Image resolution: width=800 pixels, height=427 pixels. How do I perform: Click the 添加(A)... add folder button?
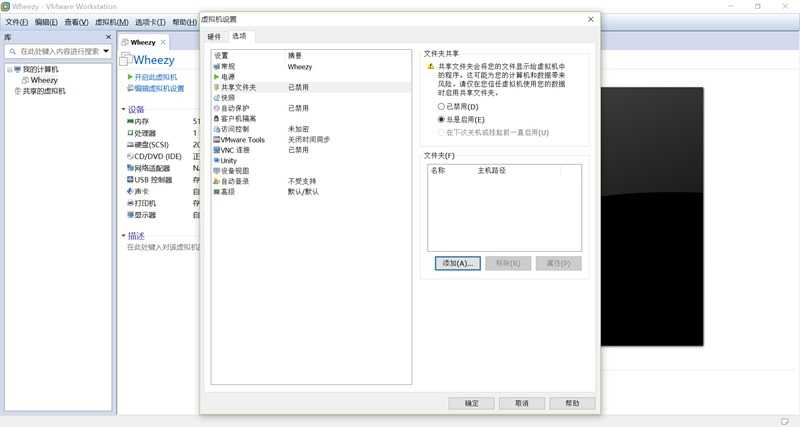[458, 263]
